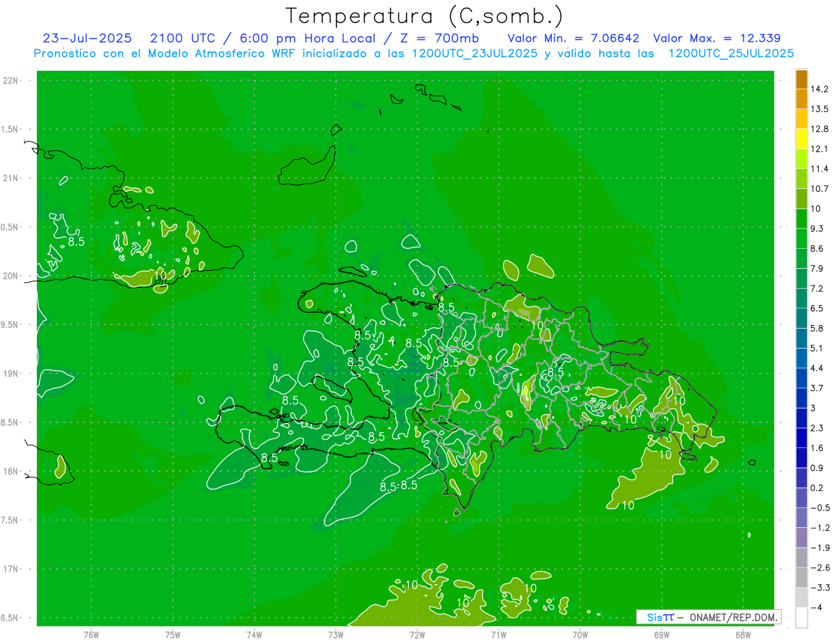Image resolution: width=834 pixels, height=644 pixels.
Task: Click the '12.1' colorbar value
Action: (819, 149)
